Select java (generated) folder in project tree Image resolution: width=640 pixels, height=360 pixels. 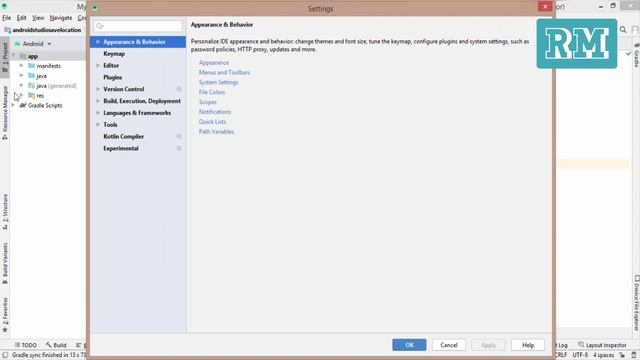tap(56, 86)
